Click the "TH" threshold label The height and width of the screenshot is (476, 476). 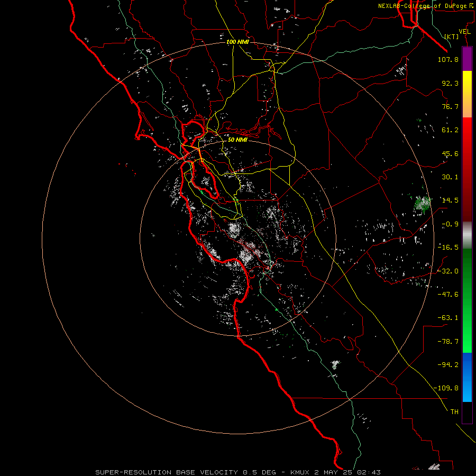tap(454, 412)
